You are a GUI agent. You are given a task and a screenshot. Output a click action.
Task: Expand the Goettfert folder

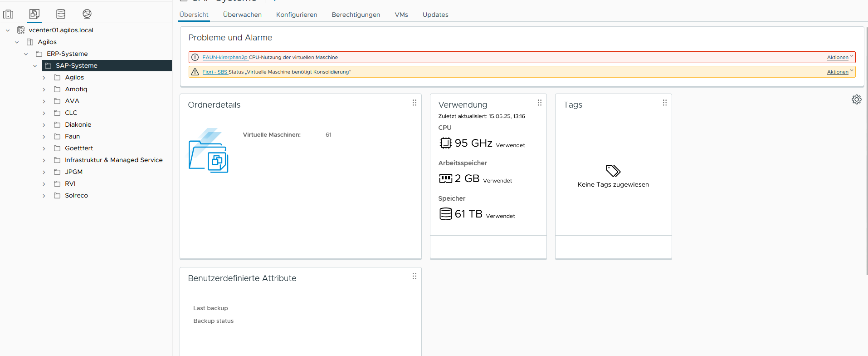(44, 148)
